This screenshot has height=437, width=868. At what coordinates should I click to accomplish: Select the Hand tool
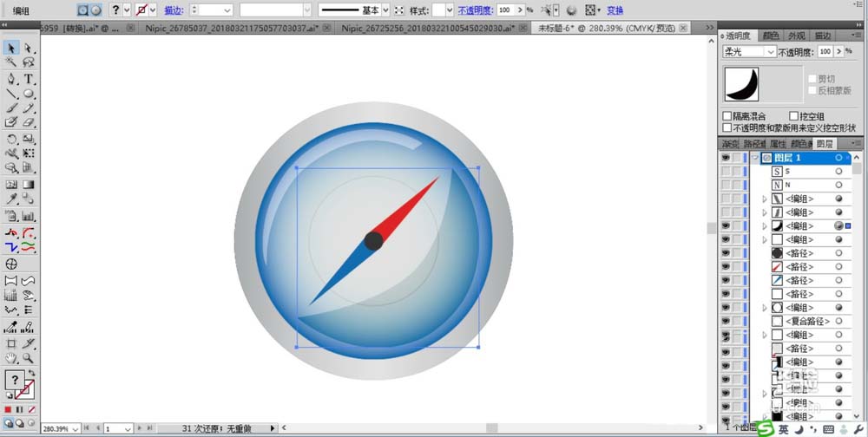click(x=11, y=358)
